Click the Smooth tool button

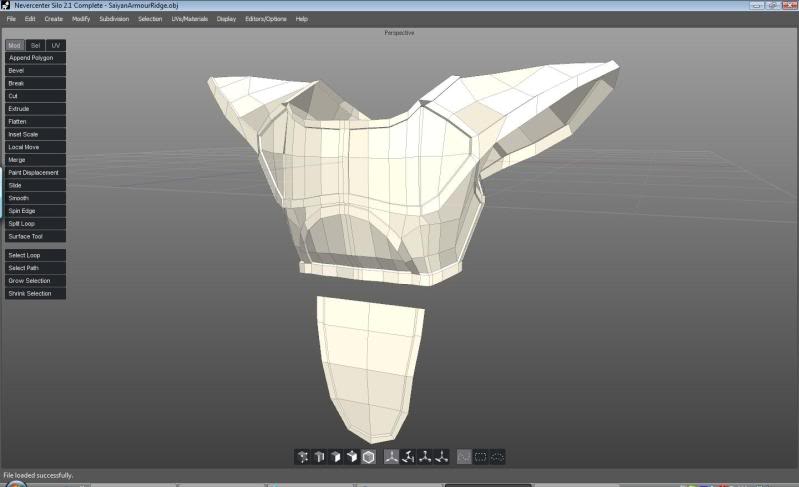point(35,198)
